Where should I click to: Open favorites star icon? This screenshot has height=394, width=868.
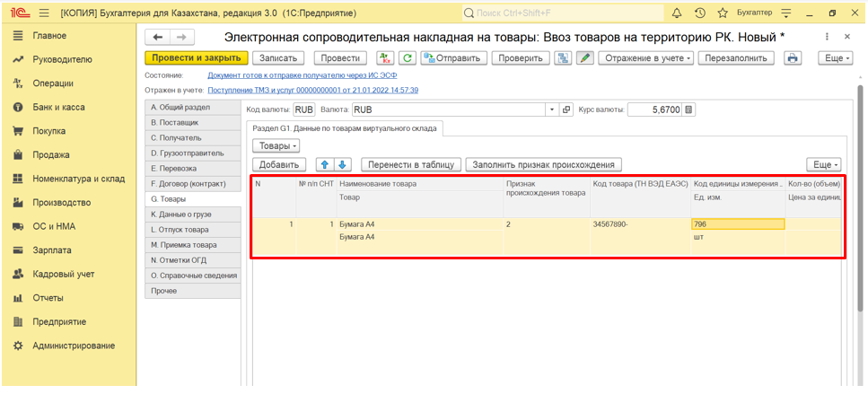[x=722, y=13]
